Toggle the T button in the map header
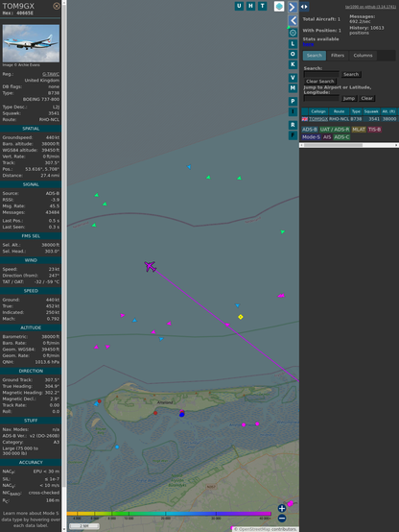Image resolution: width=399 pixels, height=532 pixels. pos(262,6)
